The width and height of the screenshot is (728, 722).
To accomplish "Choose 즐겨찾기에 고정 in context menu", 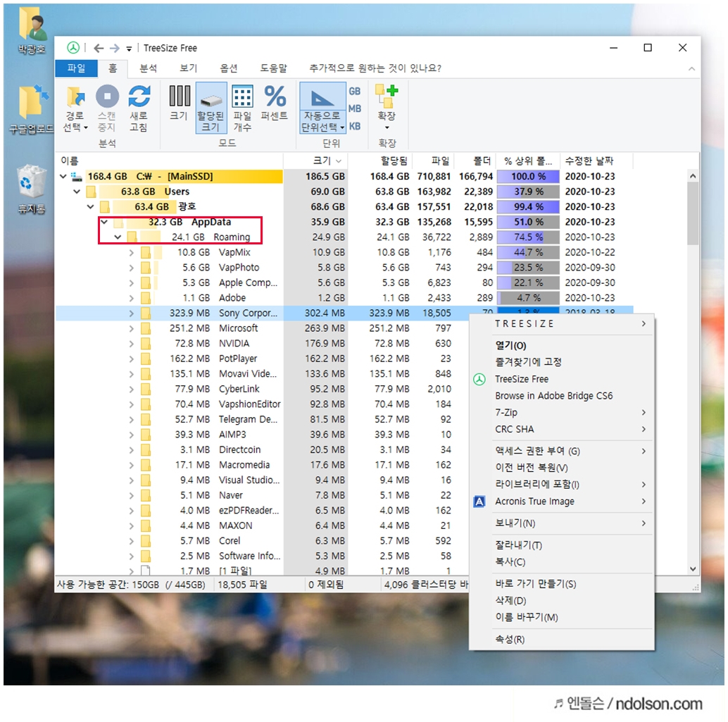I will point(562,362).
